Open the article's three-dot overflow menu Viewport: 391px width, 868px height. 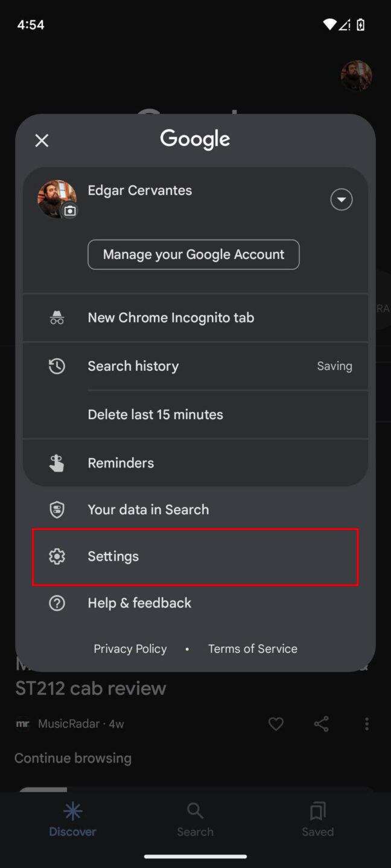[x=367, y=723]
